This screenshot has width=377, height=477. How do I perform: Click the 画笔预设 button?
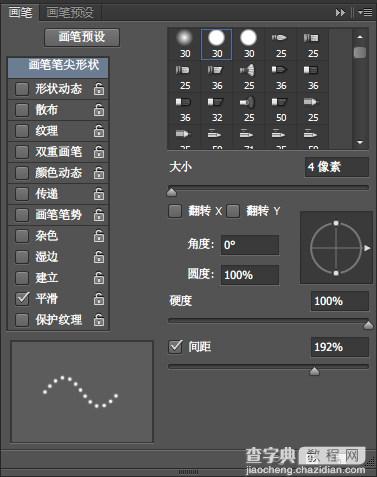(x=82, y=37)
